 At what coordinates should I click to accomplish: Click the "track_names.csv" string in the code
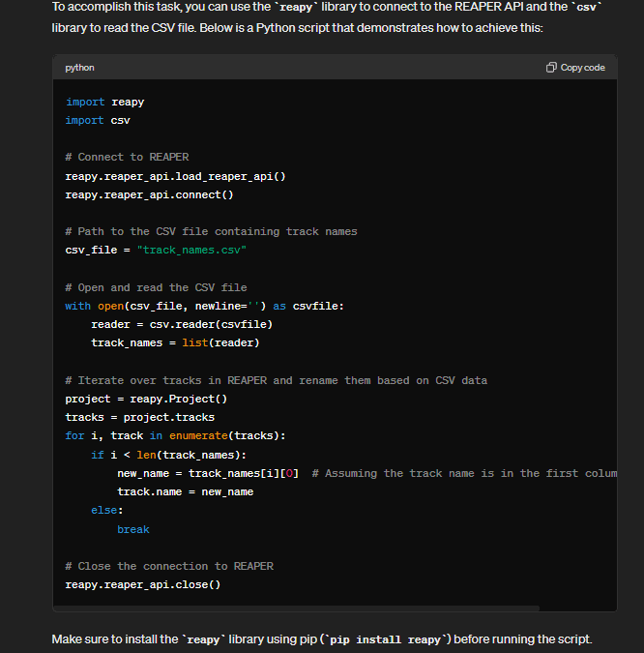tap(191, 250)
